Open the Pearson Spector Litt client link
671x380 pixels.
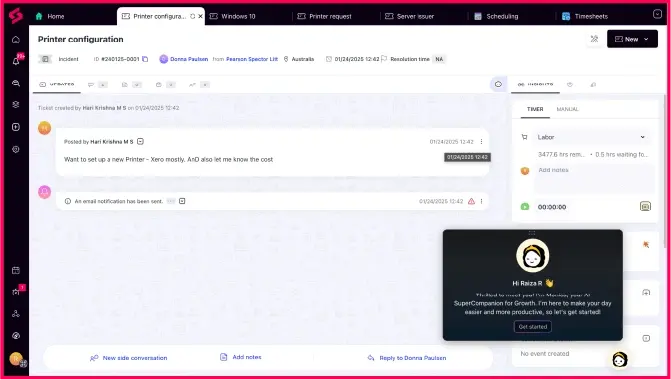(x=252, y=59)
